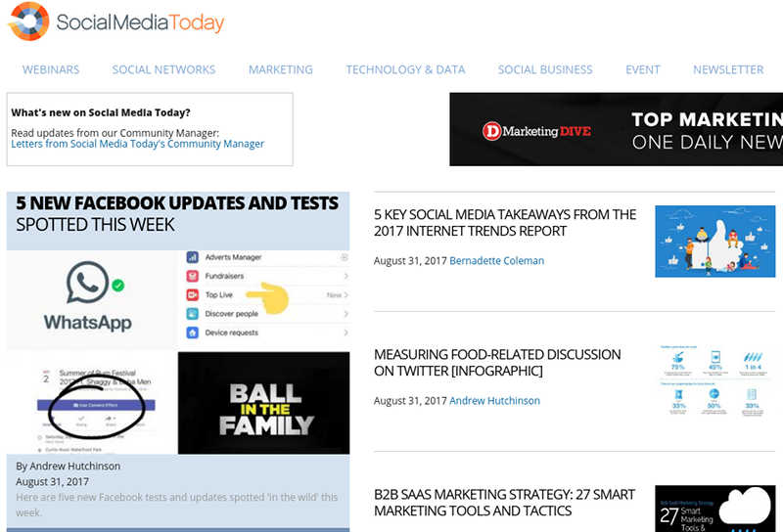Click the Marketing Dive logo in banner
This screenshot has height=532, width=783.
(536, 131)
